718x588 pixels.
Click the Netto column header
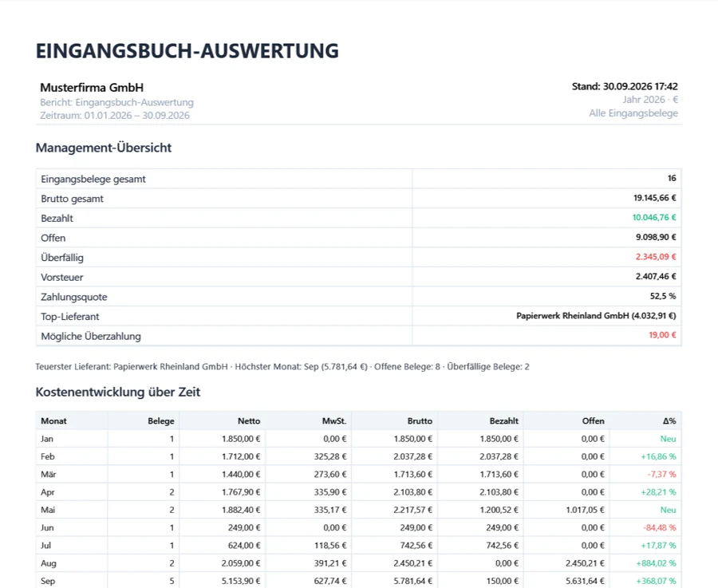[249, 420]
